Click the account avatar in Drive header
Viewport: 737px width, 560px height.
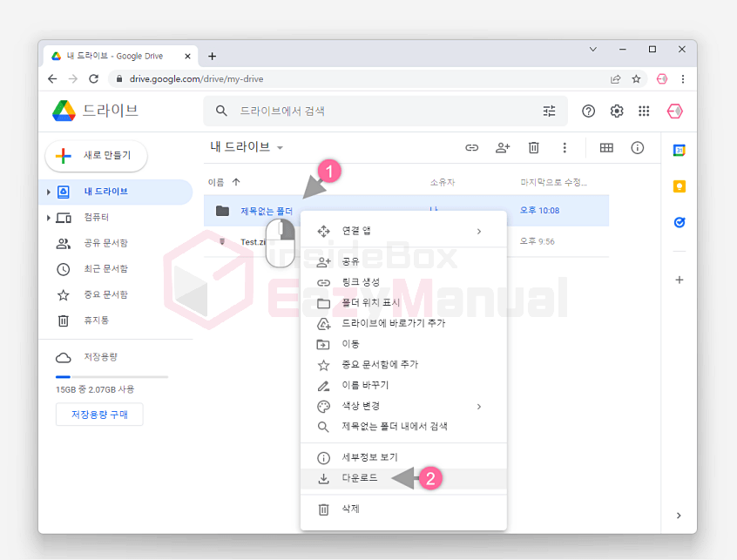pyautogui.click(x=674, y=111)
